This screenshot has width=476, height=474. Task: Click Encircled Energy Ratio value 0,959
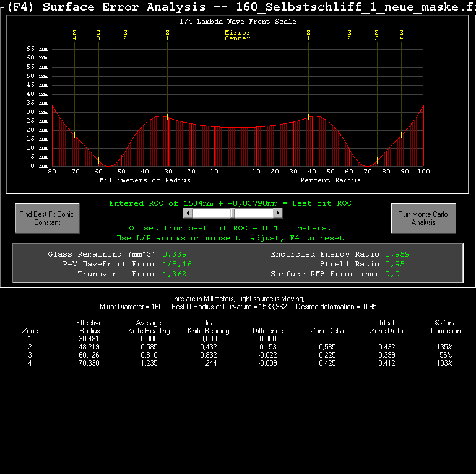[397, 254]
